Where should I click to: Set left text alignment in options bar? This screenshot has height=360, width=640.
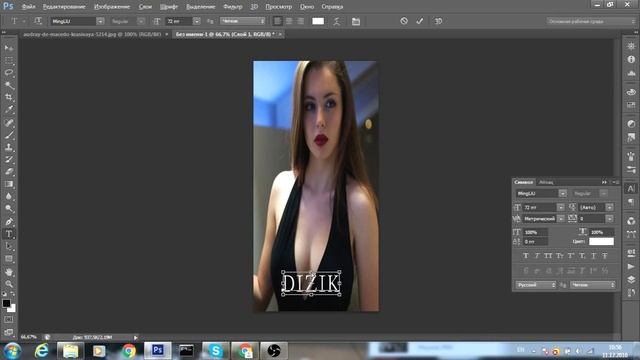(x=278, y=21)
